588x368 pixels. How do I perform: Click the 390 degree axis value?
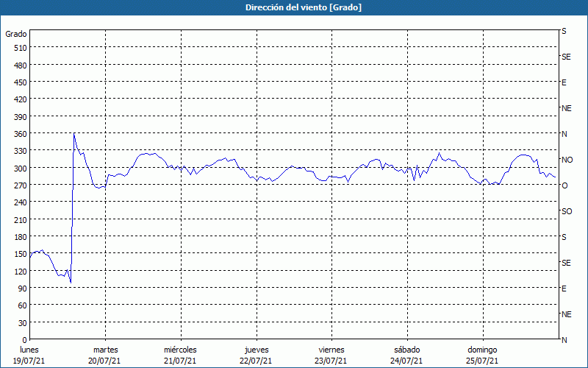click(x=21, y=117)
